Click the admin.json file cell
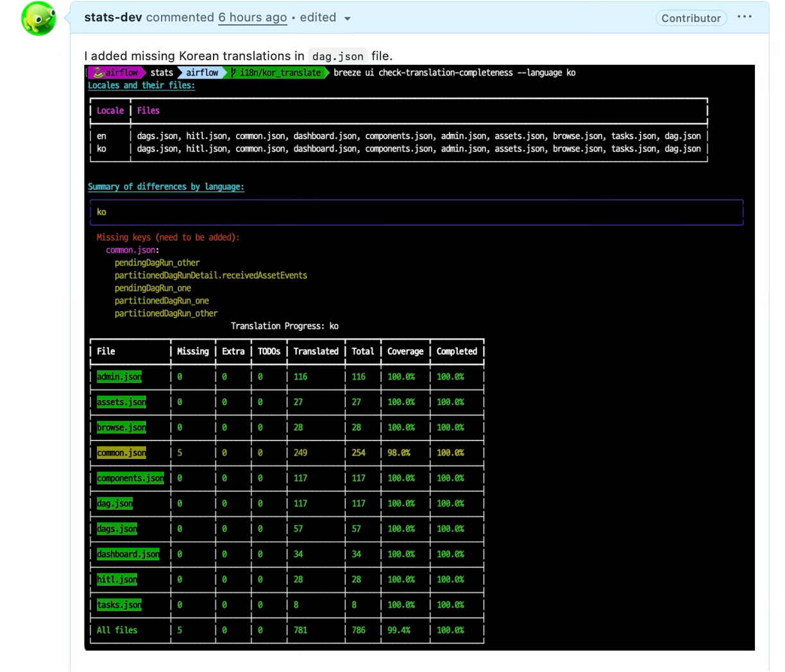The width and height of the screenshot is (785, 672). pos(119,377)
